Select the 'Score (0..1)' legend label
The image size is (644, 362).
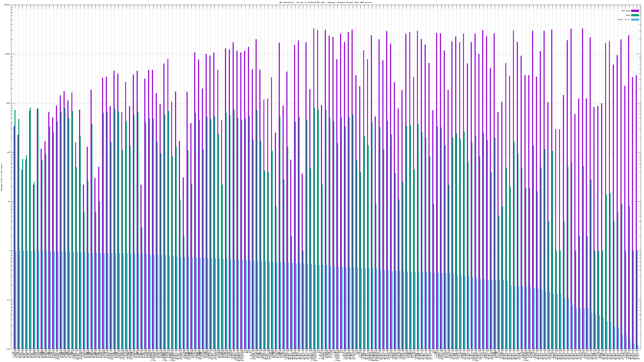[x=624, y=20]
